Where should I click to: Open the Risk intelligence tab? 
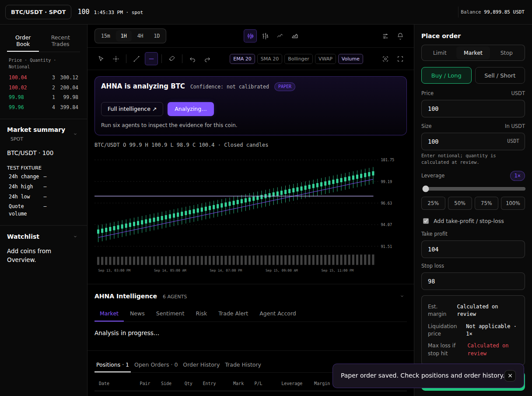201,313
